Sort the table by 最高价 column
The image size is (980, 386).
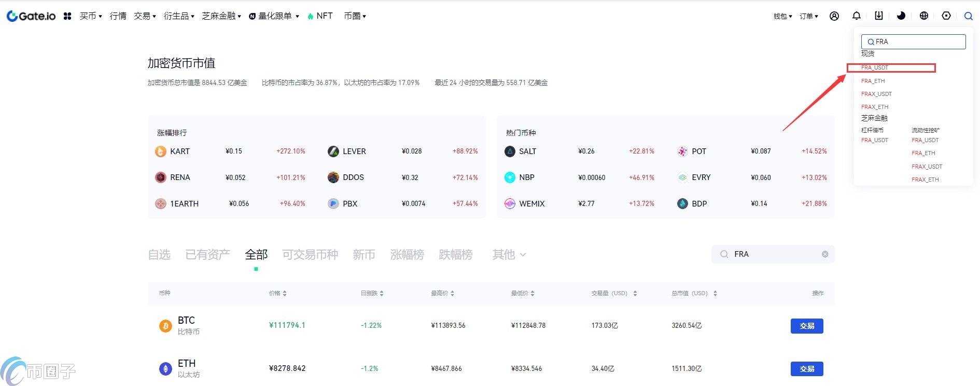tap(443, 294)
